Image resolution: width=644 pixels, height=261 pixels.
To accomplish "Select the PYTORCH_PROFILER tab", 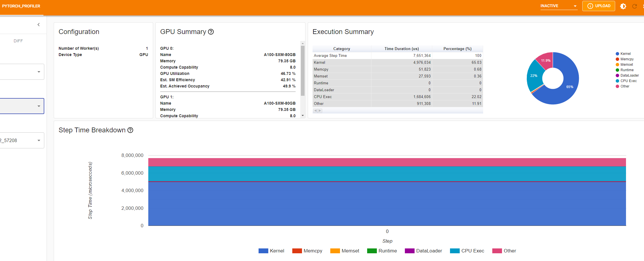I will coord(21,6).
